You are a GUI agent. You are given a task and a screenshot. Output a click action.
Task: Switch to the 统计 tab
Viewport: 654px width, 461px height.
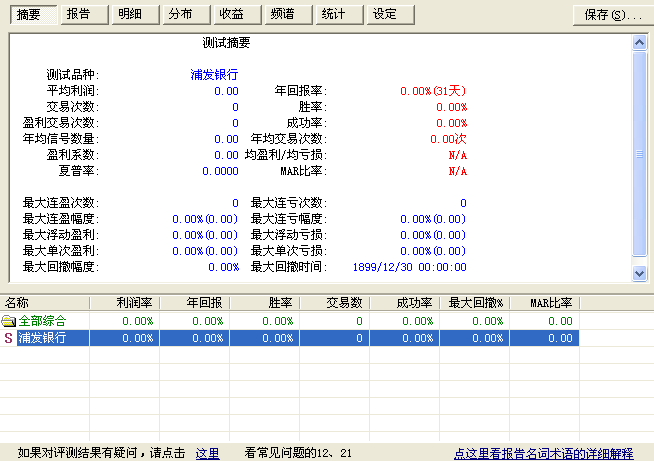tap(334, 14)
